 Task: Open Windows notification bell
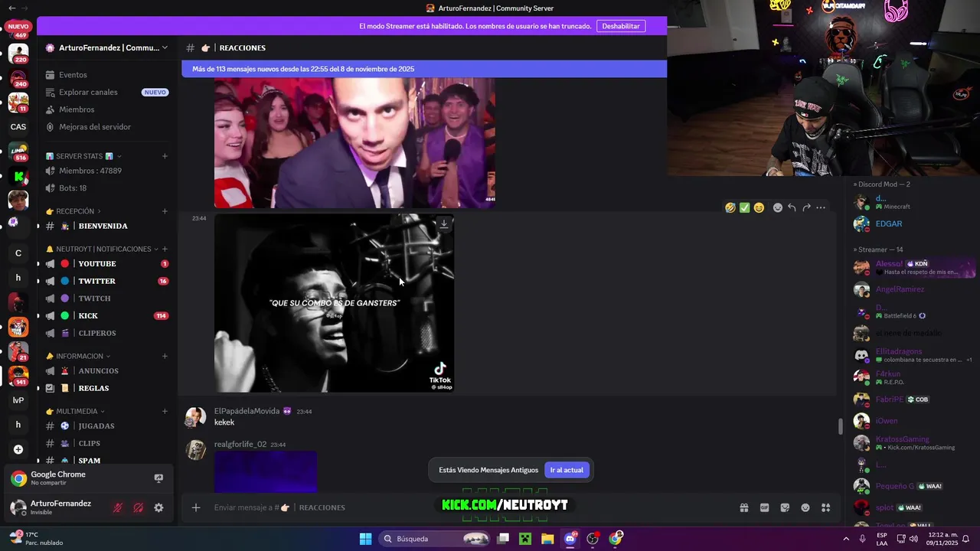pos(966,539)
